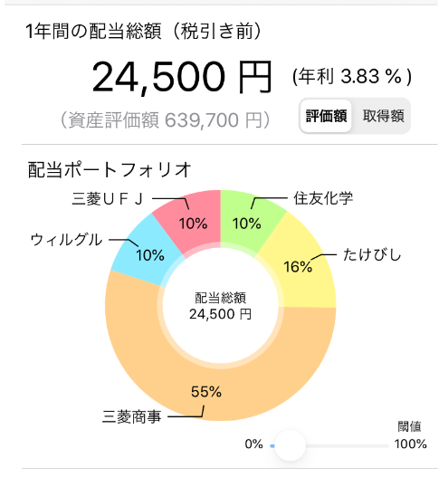Click the 年利 3.83 % text
The width and height of the screenshot is (448, 477).
(352, 76)
